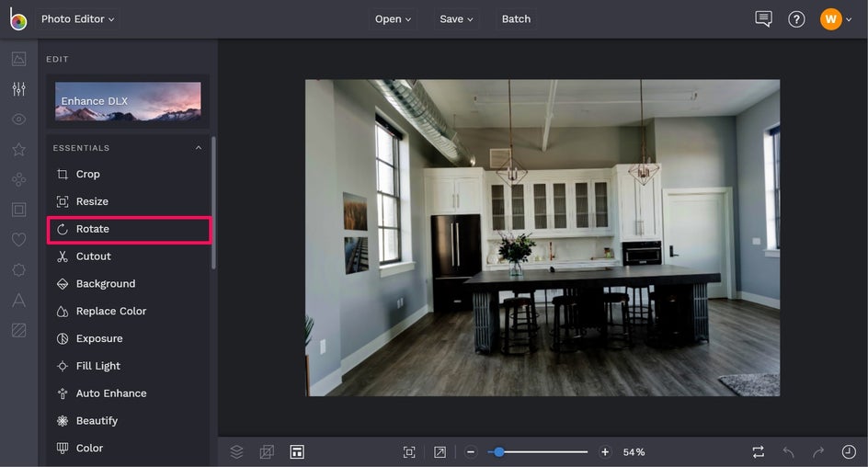Click the edit panel scrollbar
The height and width of the screenshot is (467, 868).
tap(213, 203)
